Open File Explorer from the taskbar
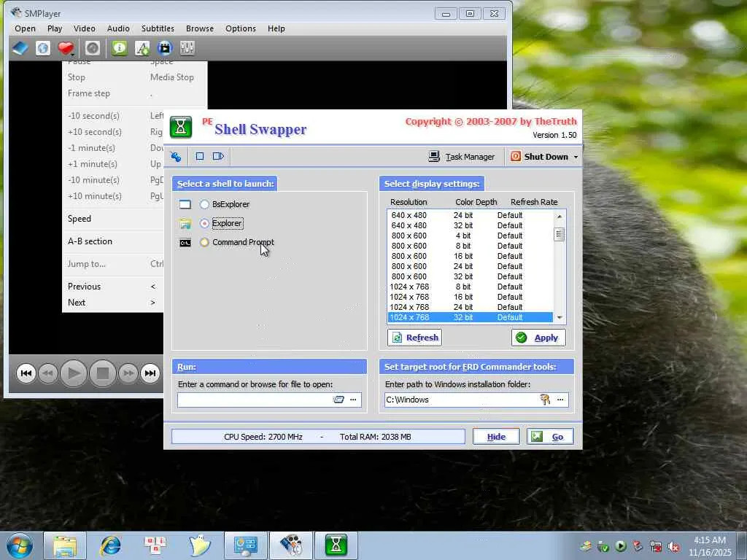 (65, 545)
